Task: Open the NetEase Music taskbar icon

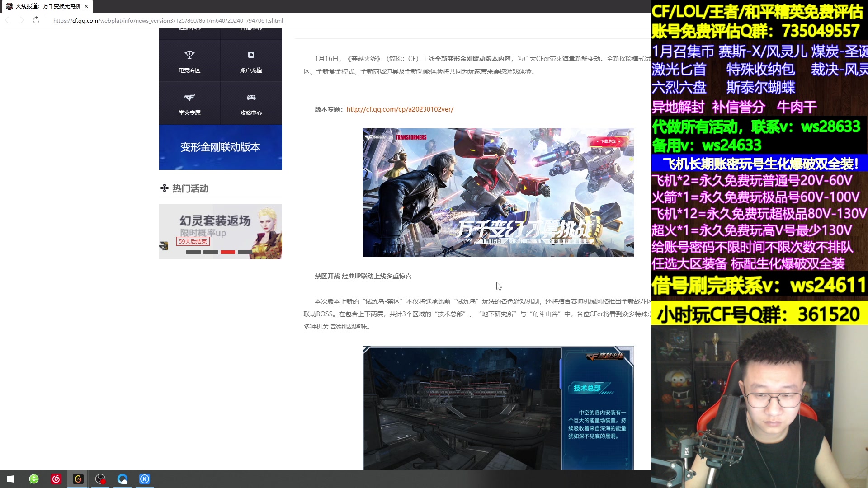Action: click(56, 479)
